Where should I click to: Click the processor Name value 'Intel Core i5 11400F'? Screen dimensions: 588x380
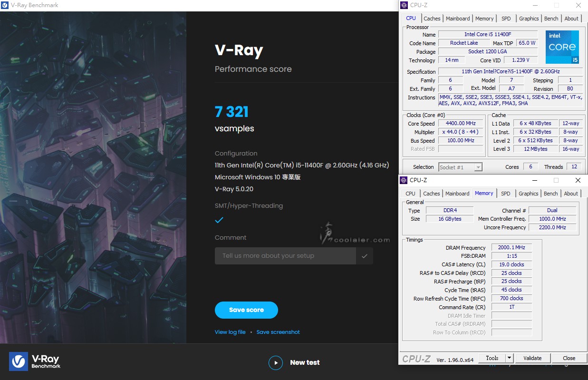pos(488,35)
